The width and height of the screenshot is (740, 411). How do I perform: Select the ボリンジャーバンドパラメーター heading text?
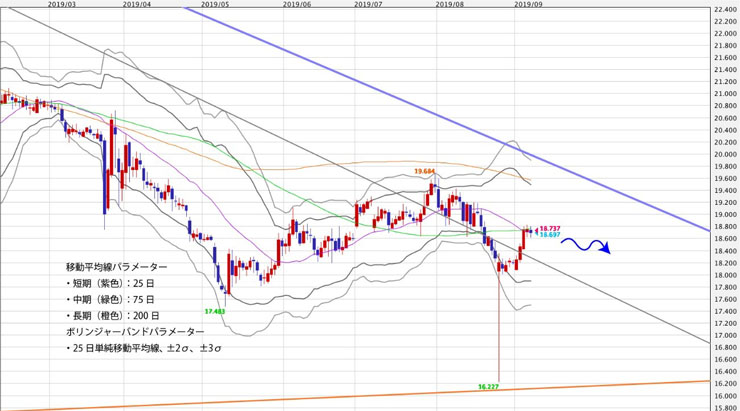(135, 332)
